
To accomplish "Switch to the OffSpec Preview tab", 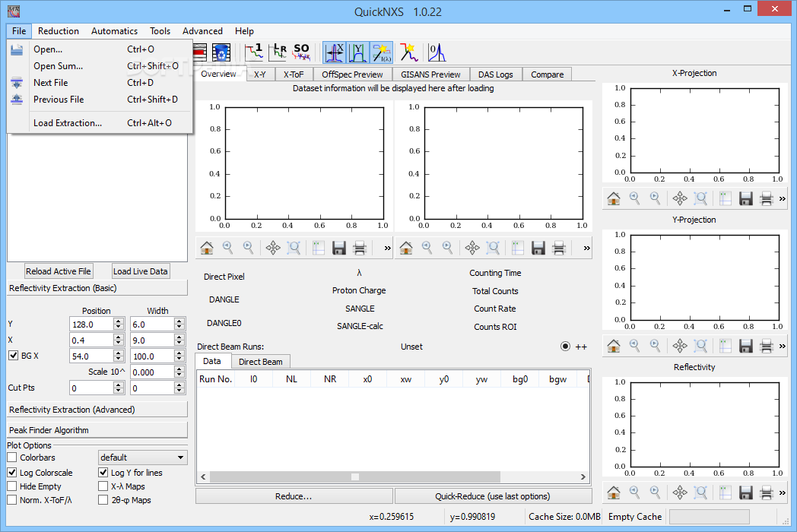I will [352, 74].
